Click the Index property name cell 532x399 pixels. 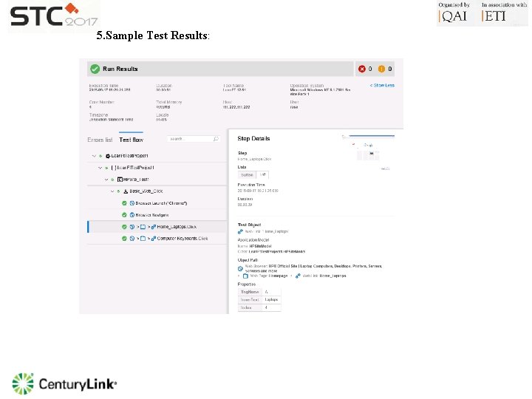pos(250,307)
